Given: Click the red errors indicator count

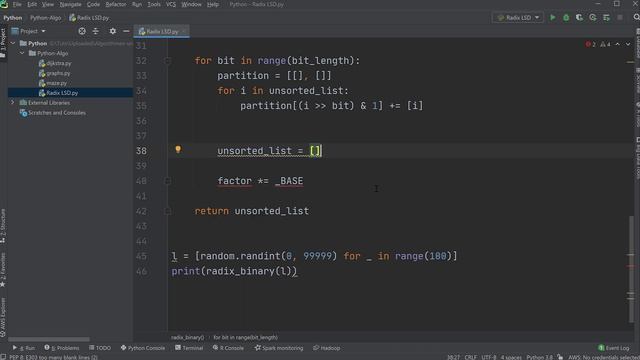Looking at the screenshot, I should tap(591, 44).
